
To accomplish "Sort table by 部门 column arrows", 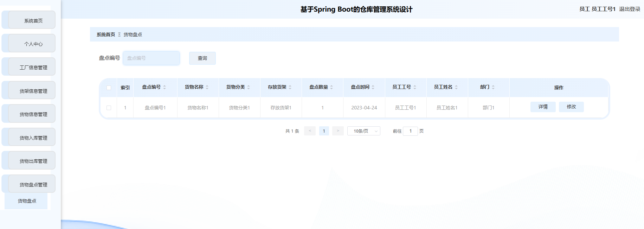I will (493, 87).
